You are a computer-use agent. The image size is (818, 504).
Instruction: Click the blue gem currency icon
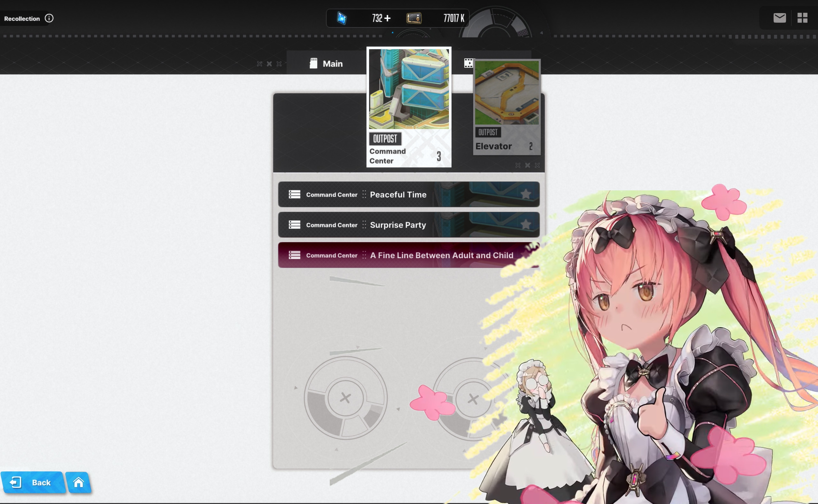(342, 18)
